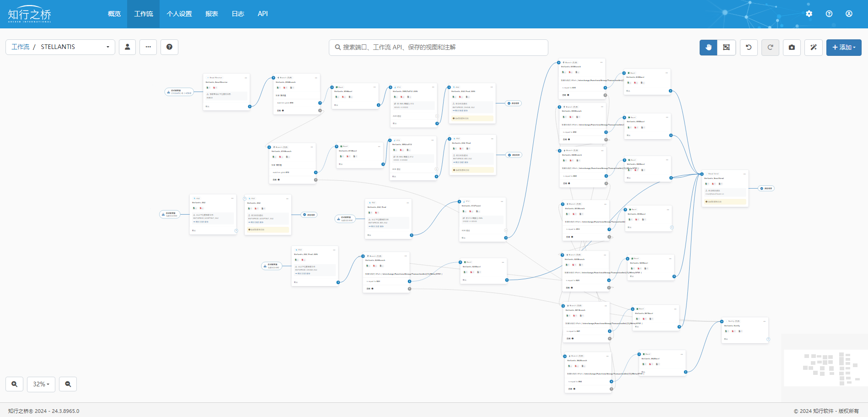Click the Stellantis_856Branch node input port
Image resolution: width=868 pixels, height=417 pixels.
click(273, 78)
